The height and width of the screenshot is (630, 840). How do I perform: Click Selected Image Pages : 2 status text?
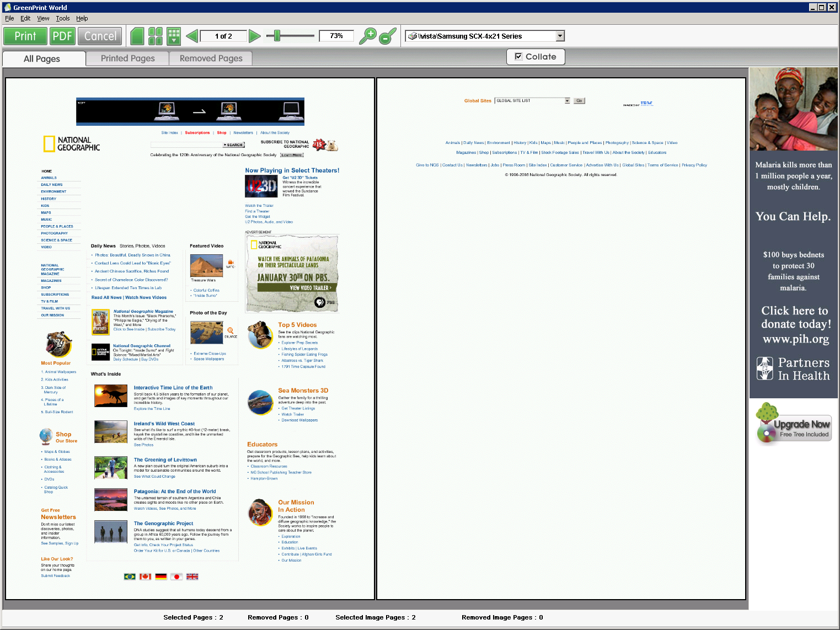pos(376,617)
